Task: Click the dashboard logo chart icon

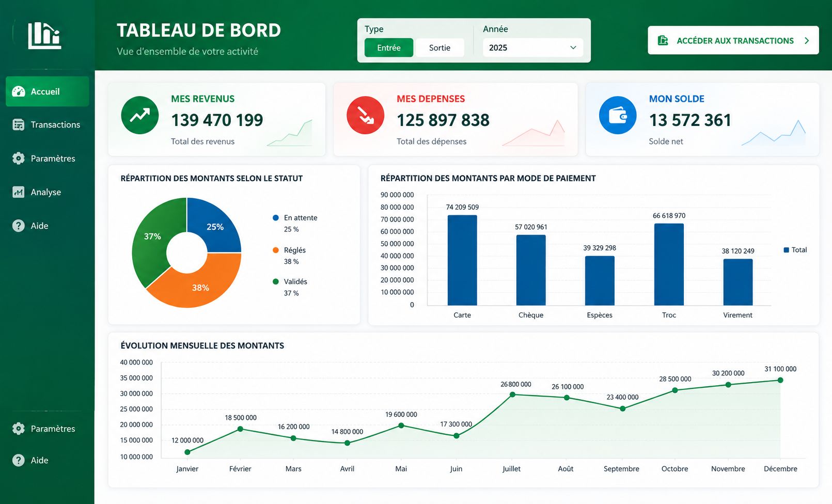Action: pyautogui.click(x=44, y=36)
